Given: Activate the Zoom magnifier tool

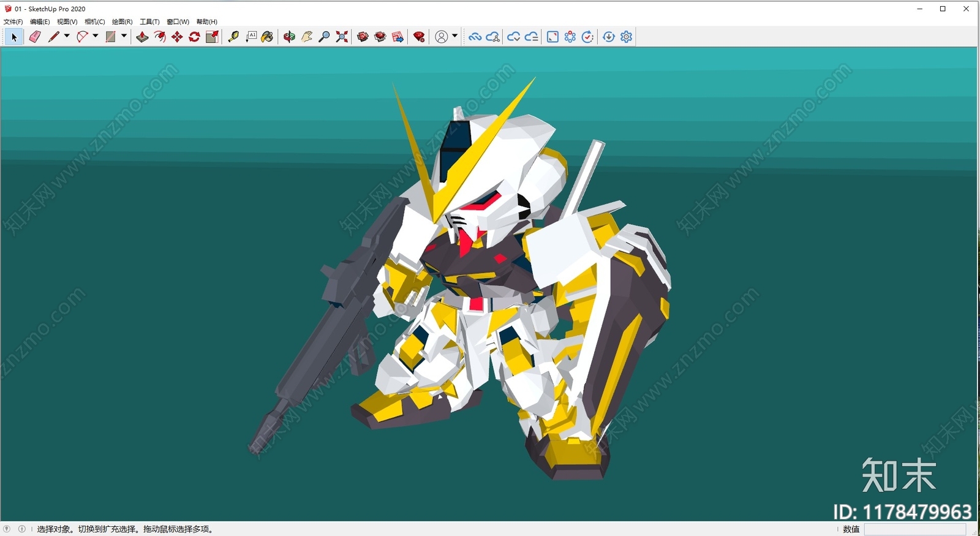Looking at the screenshot, I should tap(324, 37).
